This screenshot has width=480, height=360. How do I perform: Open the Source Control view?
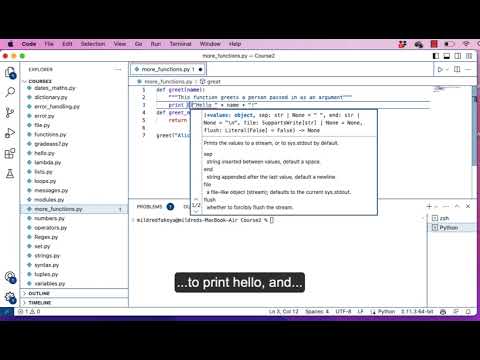tap(10, 113)
